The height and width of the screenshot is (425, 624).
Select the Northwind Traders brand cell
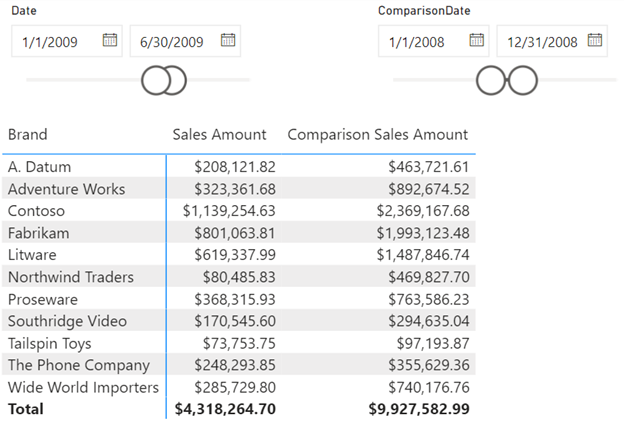(71, 277)
